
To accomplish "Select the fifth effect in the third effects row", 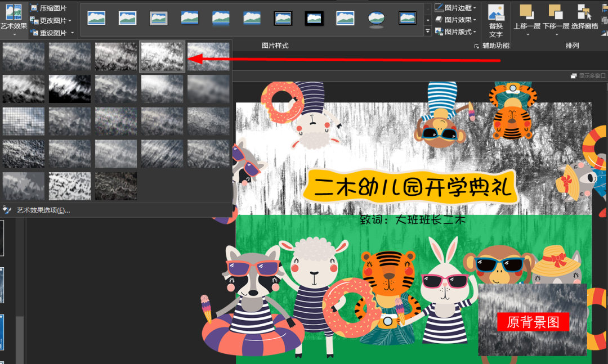I will pos(208,122).
